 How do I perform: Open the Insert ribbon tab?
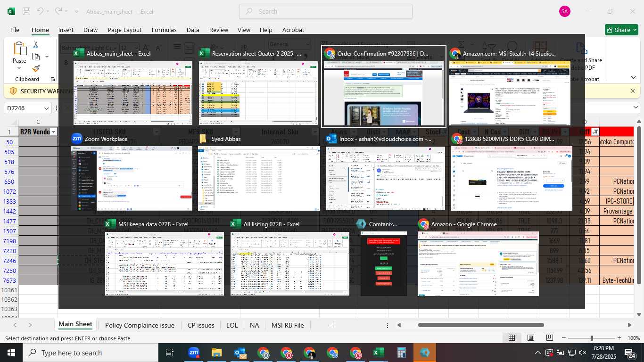[66, 30]
